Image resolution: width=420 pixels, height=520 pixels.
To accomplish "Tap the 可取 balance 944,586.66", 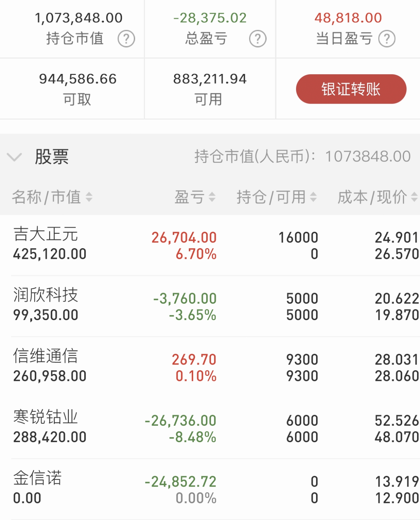I will pos(78,79).
